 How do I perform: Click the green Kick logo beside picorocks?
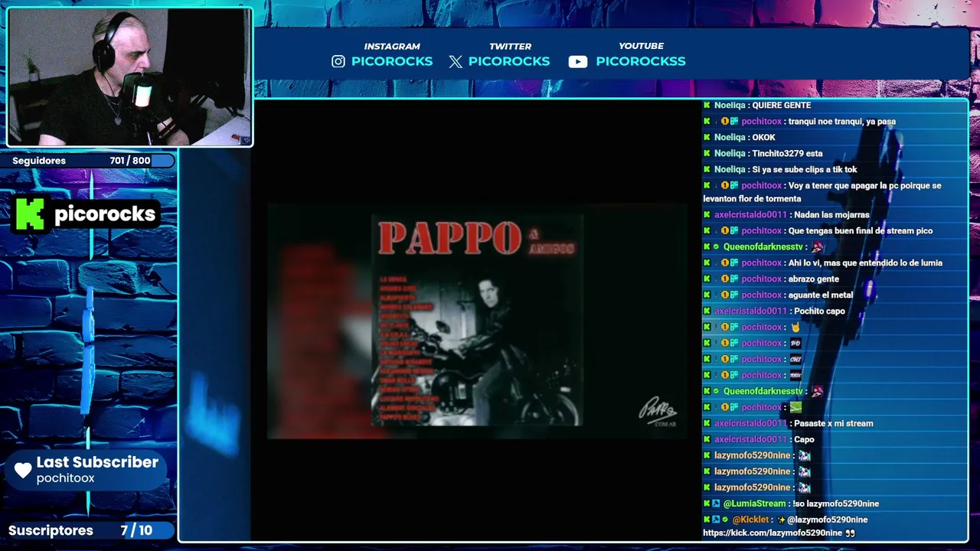pyautogui.click(x=30, y=214)
